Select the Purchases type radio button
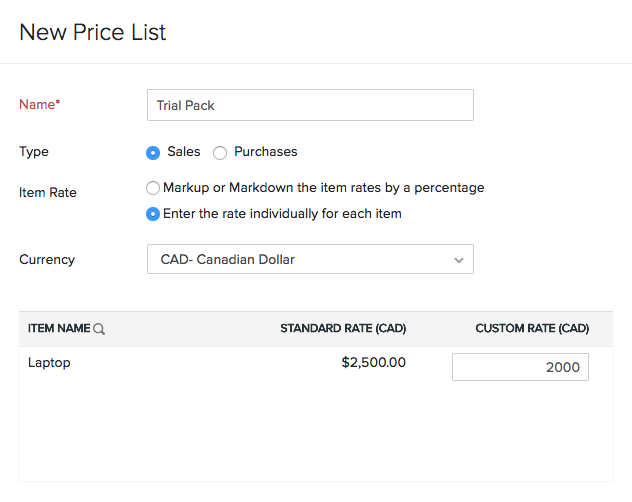The height and width of the screenshot is (502, 632). [220, 153]
